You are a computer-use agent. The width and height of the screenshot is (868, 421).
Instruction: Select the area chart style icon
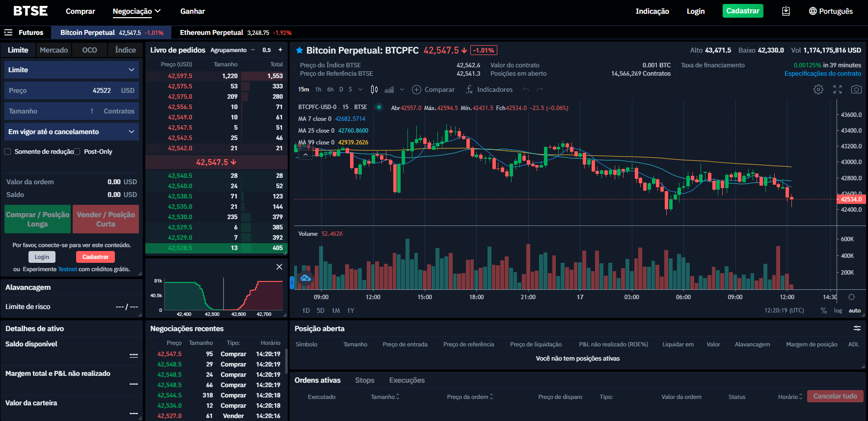(389, 89)
